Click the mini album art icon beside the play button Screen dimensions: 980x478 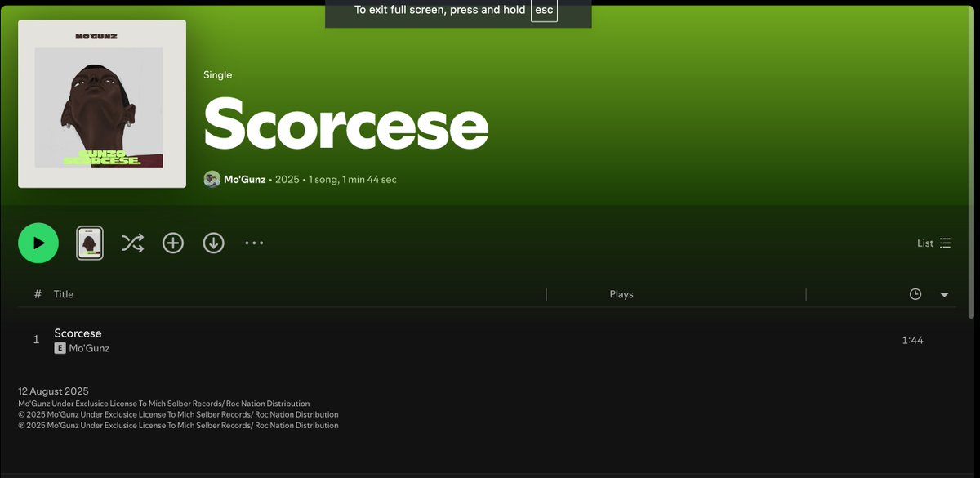click(90, 243)
